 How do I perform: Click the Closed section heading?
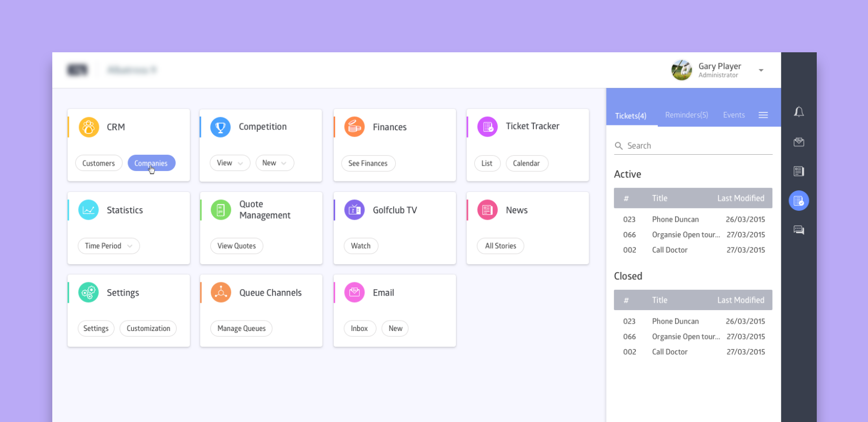pyautogui.click(x=628, y=276)
